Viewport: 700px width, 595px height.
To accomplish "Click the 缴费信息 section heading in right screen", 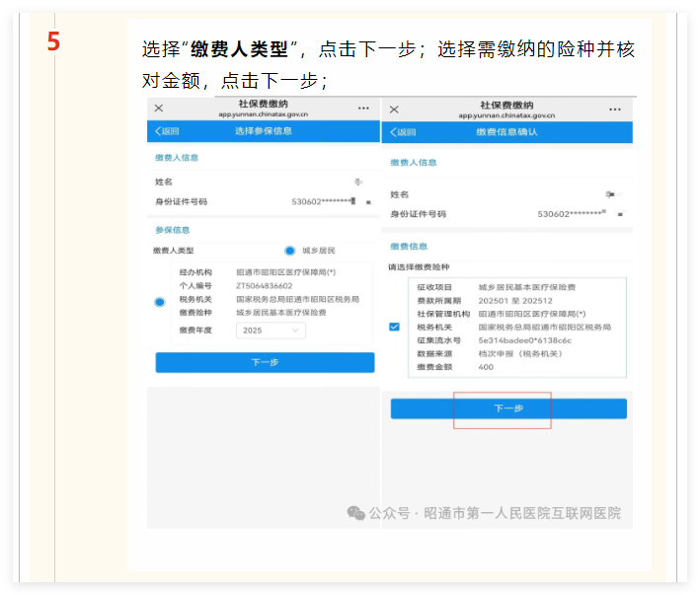I will pos(409,247).
